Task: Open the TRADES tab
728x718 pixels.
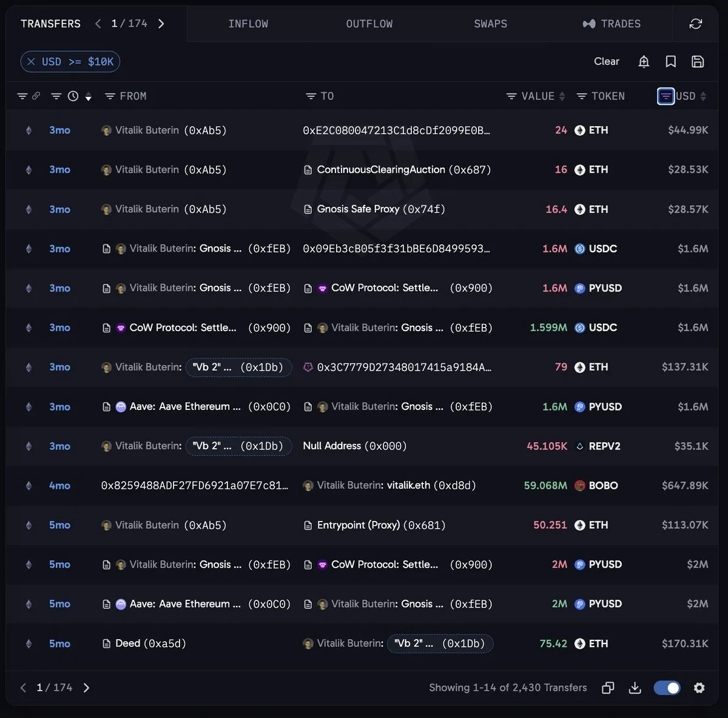Action: click(612, 24)
